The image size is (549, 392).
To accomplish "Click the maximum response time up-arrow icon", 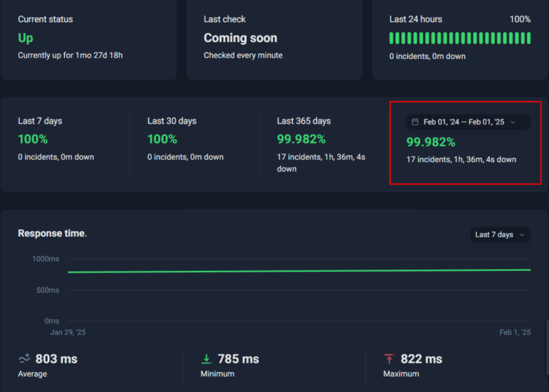I will coord(389,358).
